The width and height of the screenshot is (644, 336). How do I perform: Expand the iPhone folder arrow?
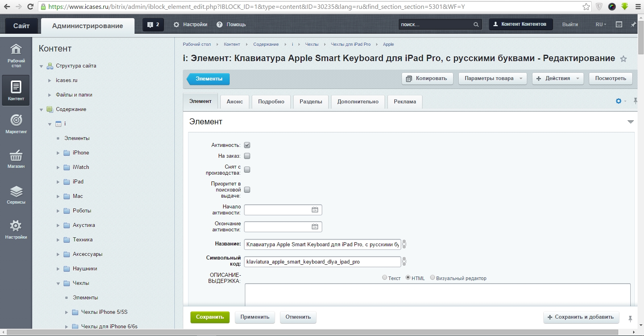[x=58, y=153]
